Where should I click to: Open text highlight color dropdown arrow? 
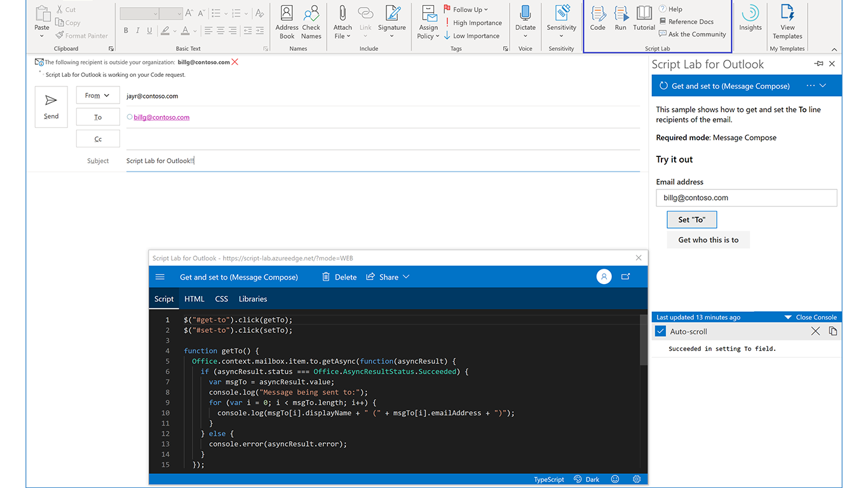point(174,30)
